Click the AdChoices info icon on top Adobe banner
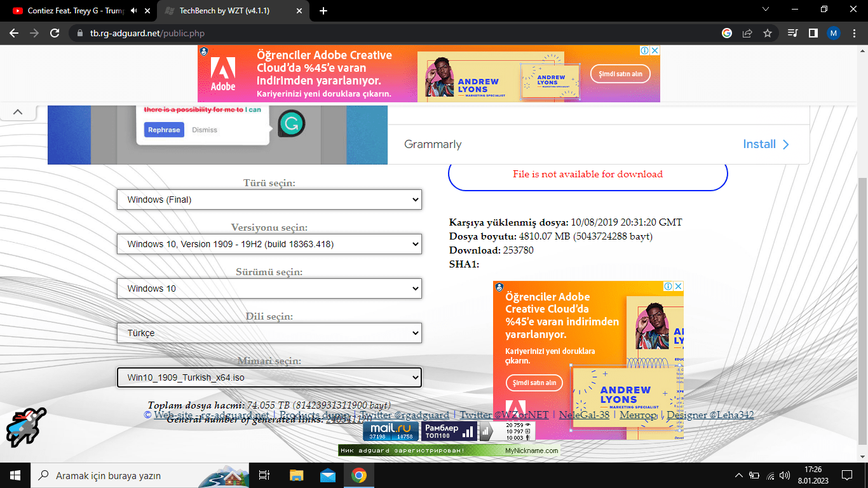868x488 pixels. point(644,51)
